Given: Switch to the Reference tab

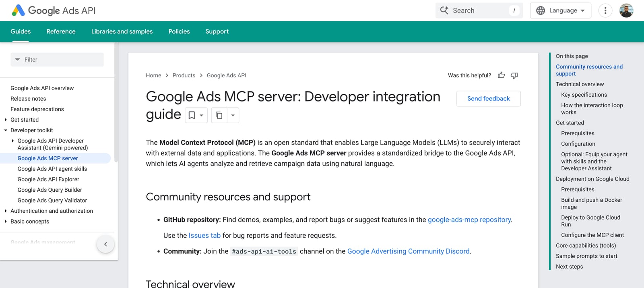Looking at the screenshot, I should pyautogui.click(x=61, y=31).
